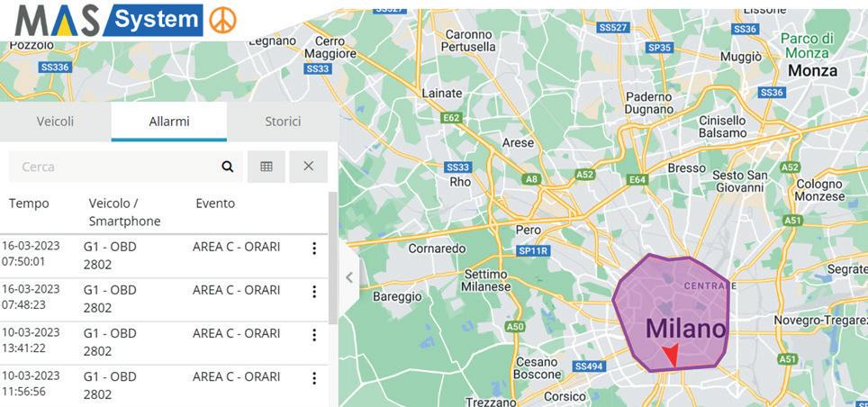Screen dimensions: 868x407
Task: Click the Cornaredo town label
Action: point(437,249)
